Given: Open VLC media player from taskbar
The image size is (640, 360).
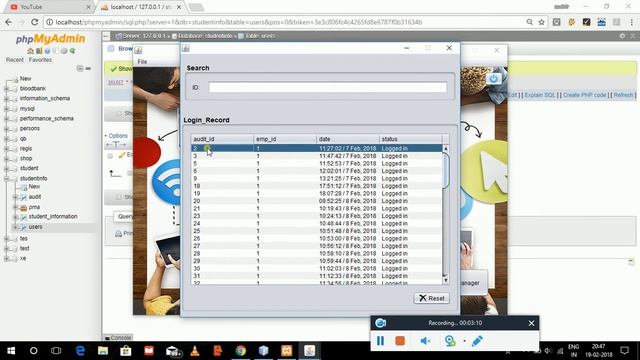Looking at the screenshot, I should [x=195, y=351].
